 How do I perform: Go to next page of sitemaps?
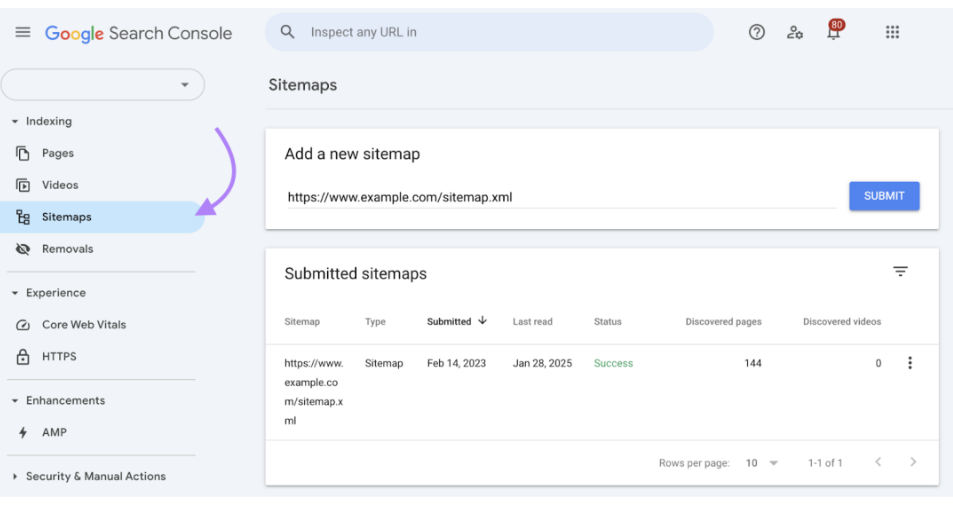[912, 462]
